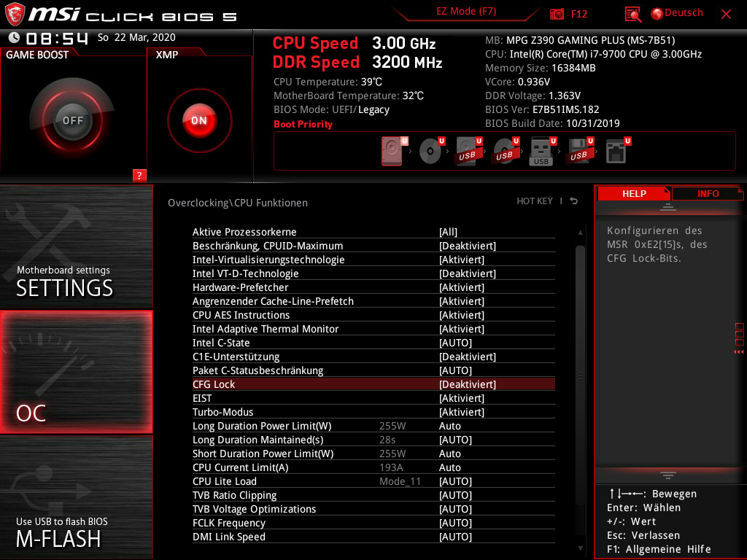Image resolution: width=747 pixels, height=560 pixels.
Task: Select the hard disk boot priority icon
Action: [x=392, y=151]
